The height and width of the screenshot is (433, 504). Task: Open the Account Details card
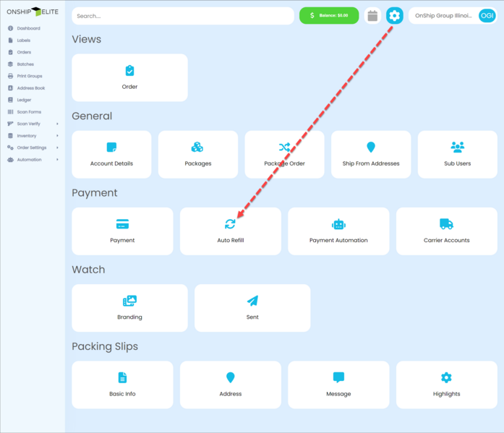tap(111, 154)
